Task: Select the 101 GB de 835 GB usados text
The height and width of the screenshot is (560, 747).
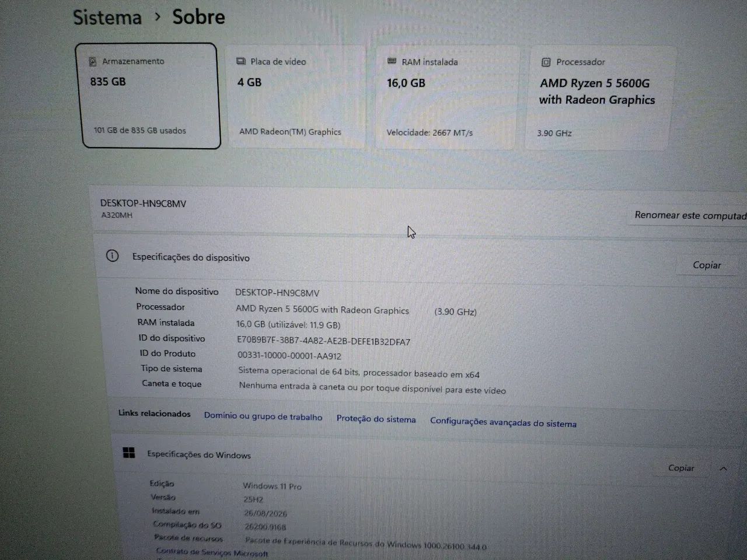Action: click(140, 131)
